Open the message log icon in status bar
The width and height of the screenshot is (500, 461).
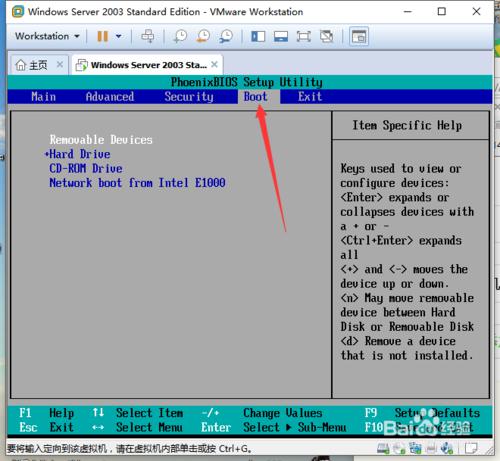471,448
